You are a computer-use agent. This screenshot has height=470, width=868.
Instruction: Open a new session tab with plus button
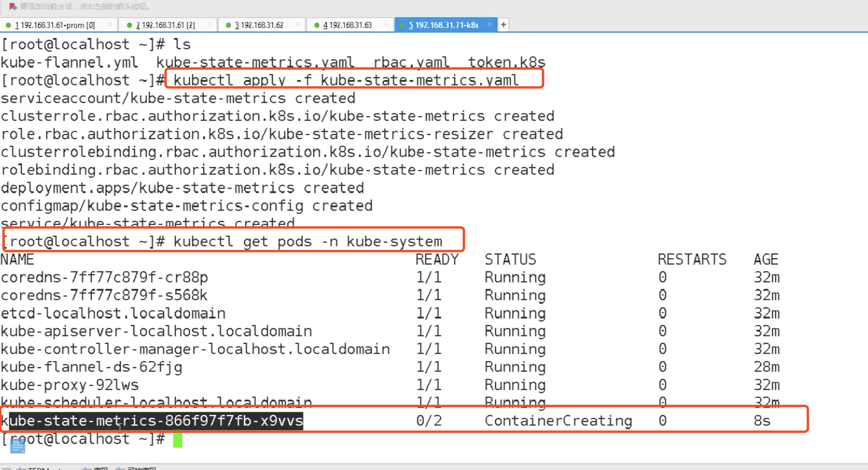(x=503, y=25)
